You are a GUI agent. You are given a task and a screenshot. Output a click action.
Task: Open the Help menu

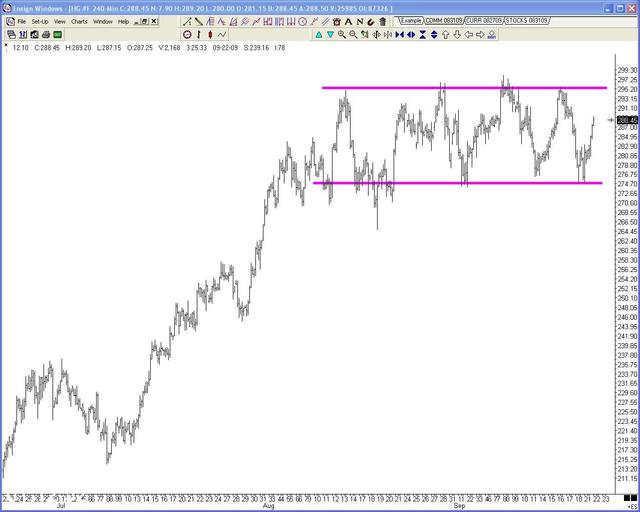(124, 22)
